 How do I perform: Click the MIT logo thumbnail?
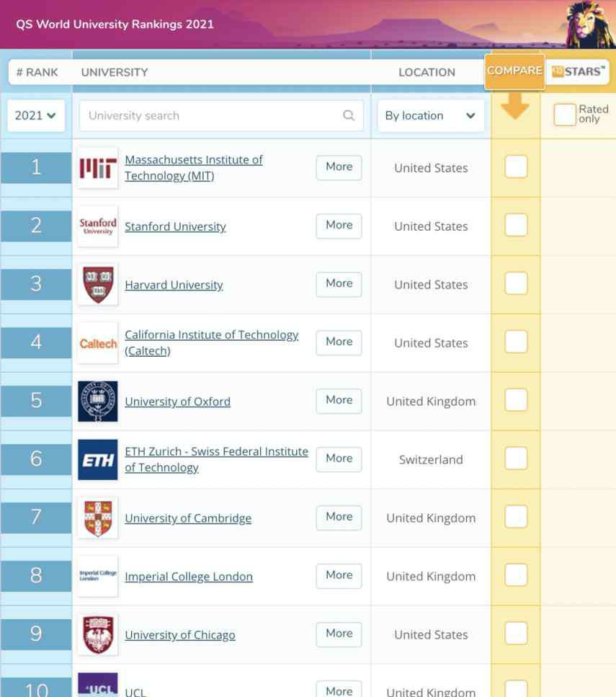click(x=98, y=168)
